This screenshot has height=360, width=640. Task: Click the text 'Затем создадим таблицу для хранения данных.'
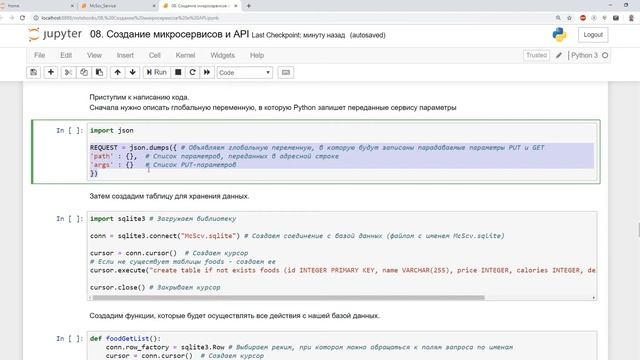[x=169, y=196]
